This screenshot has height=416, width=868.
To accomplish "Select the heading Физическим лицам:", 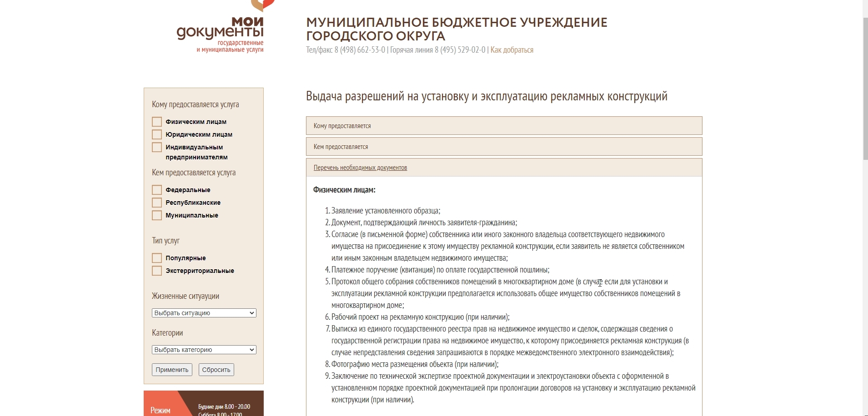I will pyautogui.click(x=344, y=190).
